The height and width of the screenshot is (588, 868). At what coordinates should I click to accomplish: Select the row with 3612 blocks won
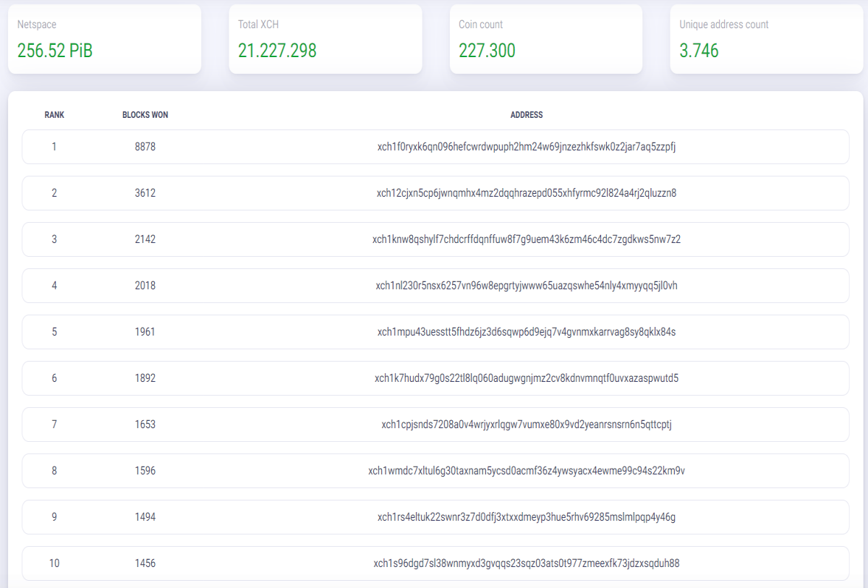(x=435, y=193)
